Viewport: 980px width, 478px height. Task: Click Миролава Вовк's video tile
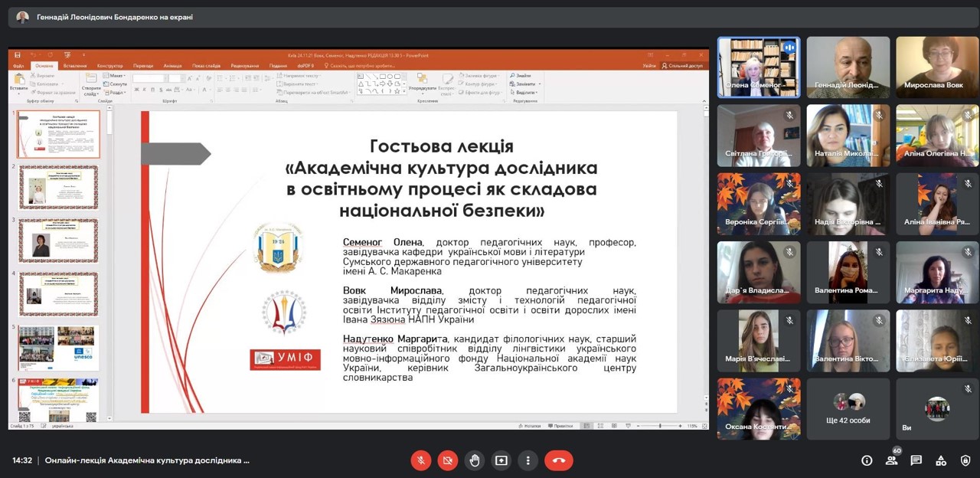937,67
